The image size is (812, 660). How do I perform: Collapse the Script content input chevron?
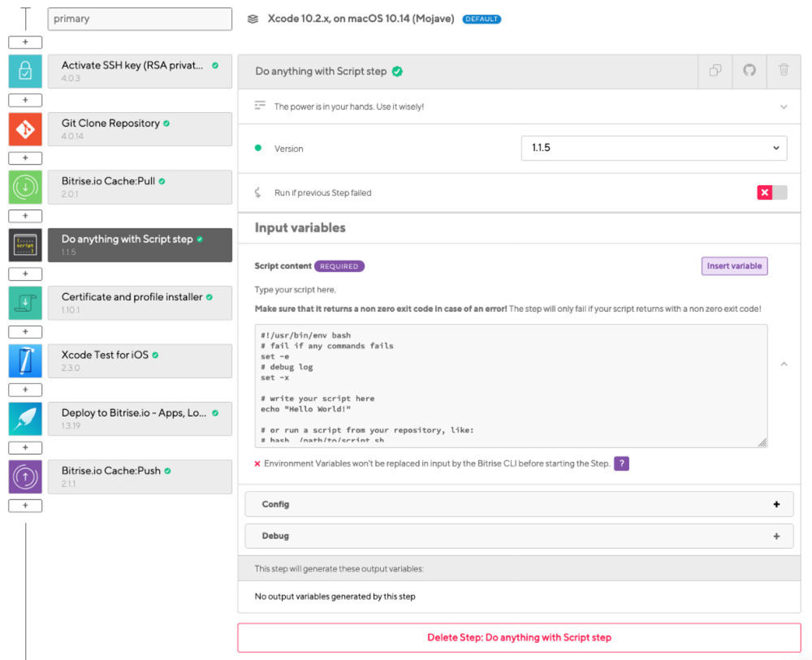pyautogui.click(x=784, y=365)
